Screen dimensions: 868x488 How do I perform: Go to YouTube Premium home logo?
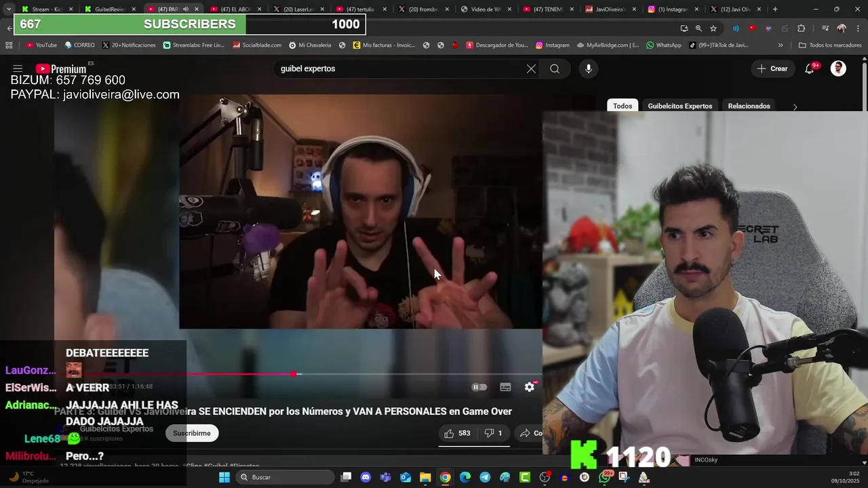[61, 69]
